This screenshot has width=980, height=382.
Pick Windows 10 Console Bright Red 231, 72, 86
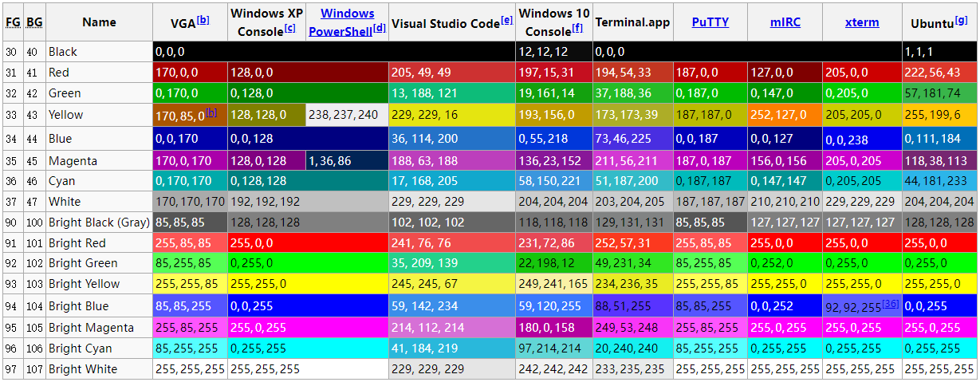click(x=554, y=242)
